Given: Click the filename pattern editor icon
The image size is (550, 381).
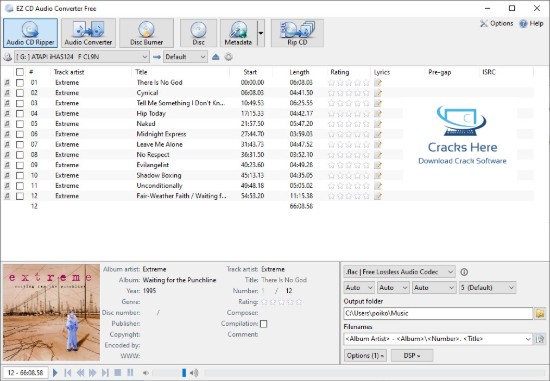Looking at the screenshot, I should coord(540,339).
